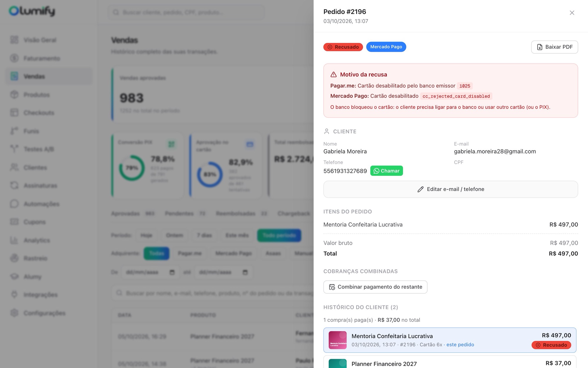This screenshot has height=368, width=588.
Task: Click the warning icon beside Motivo da recusa
Action: click(x=333, y=74)
